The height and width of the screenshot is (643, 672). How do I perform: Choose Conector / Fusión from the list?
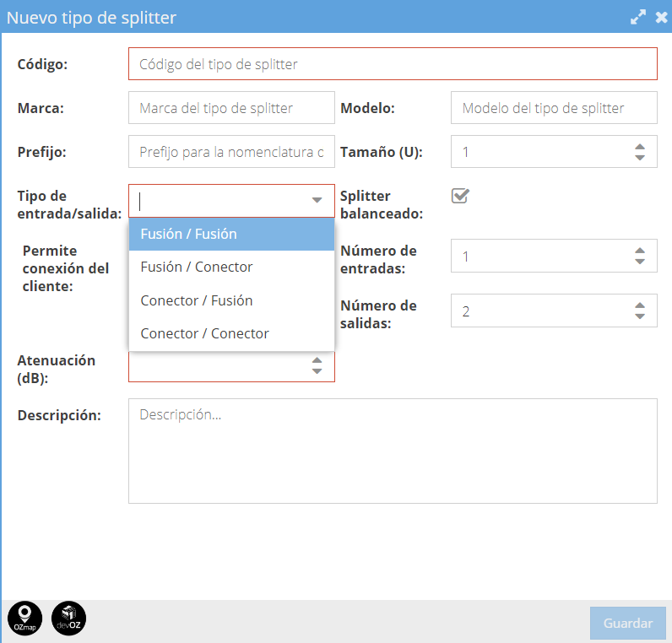[x=231, y=300]
